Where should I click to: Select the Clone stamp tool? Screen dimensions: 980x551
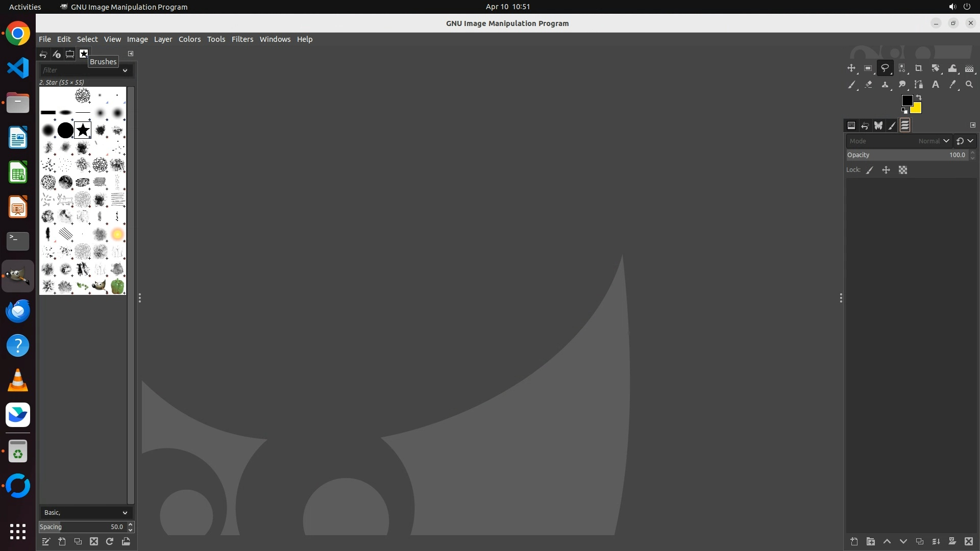pos(885,85)
